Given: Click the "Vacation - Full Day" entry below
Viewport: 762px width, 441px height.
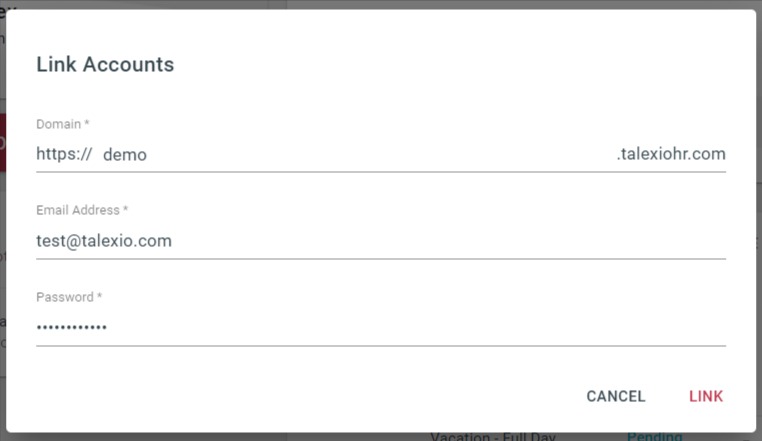Looking at the screenshot, I should click(492, 437).
